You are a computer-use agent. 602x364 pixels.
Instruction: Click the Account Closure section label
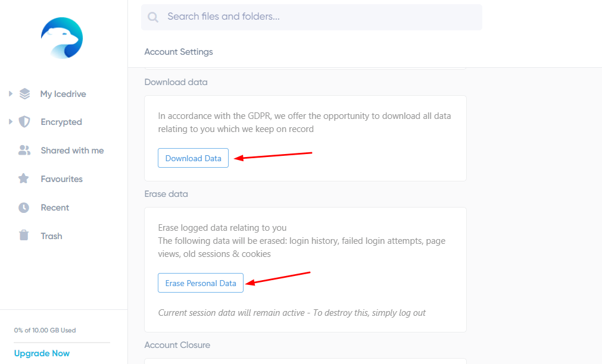pos(177,344)
